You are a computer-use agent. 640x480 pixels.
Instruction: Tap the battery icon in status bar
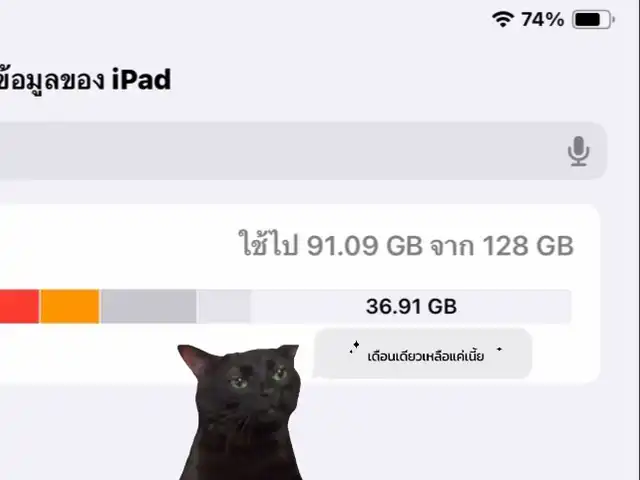[593, 19]
